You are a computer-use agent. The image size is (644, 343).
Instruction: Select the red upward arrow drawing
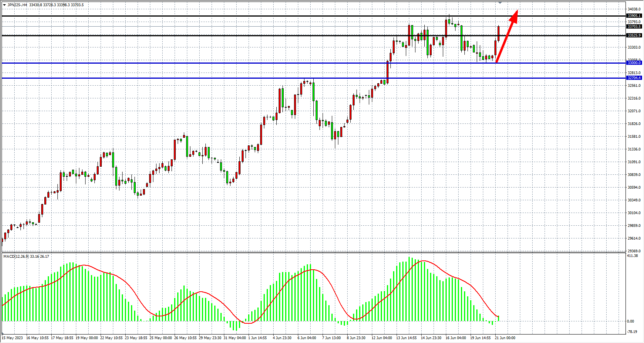507,37
